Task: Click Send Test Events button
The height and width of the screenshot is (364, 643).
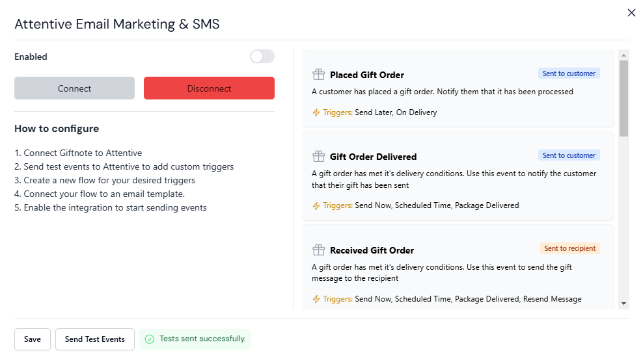Action: click(x=95, y=339)
